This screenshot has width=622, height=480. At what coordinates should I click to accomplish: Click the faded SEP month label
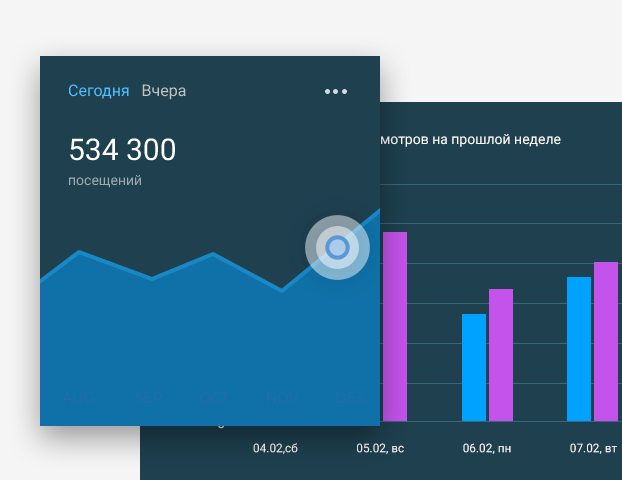tap(150, 398)
